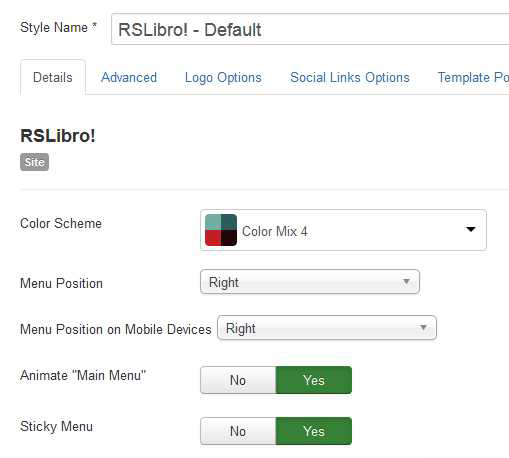This screenshot has height=458, width=509.
Task: Set Sticky Menu to No
Action: (x=238, y=431)
